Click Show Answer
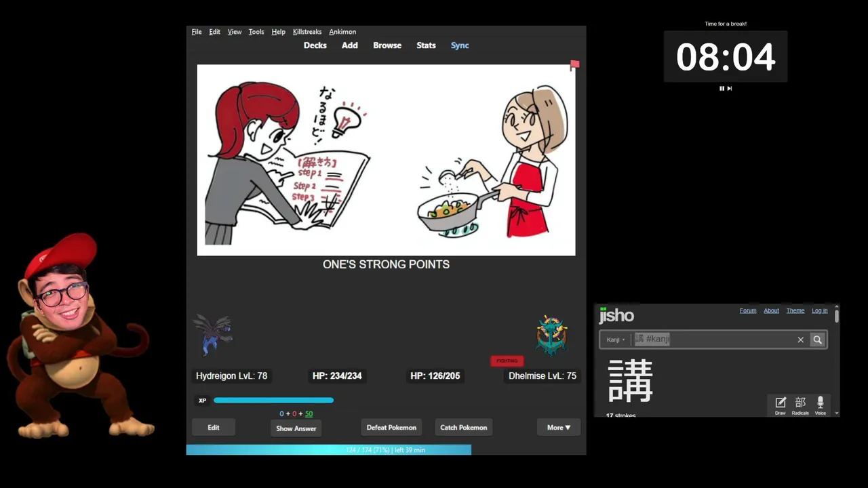This screenshot has width=868, height=488. [x=296, y=428]
